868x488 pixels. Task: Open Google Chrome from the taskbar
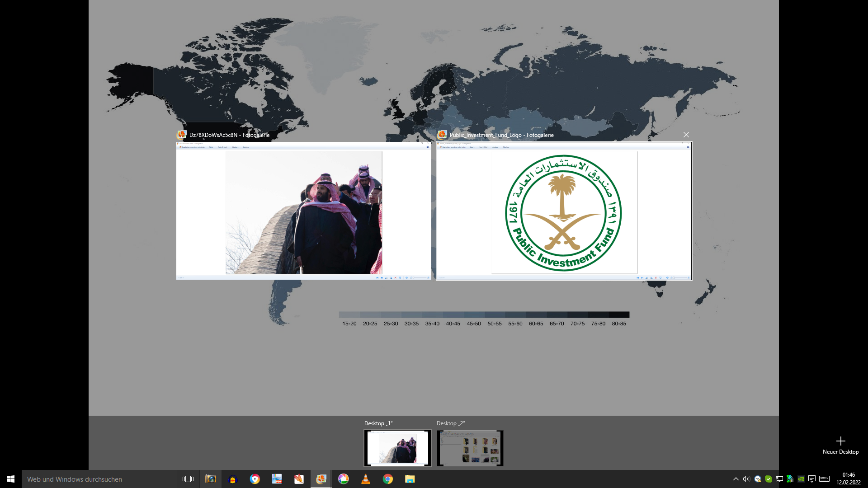point(388,479)
